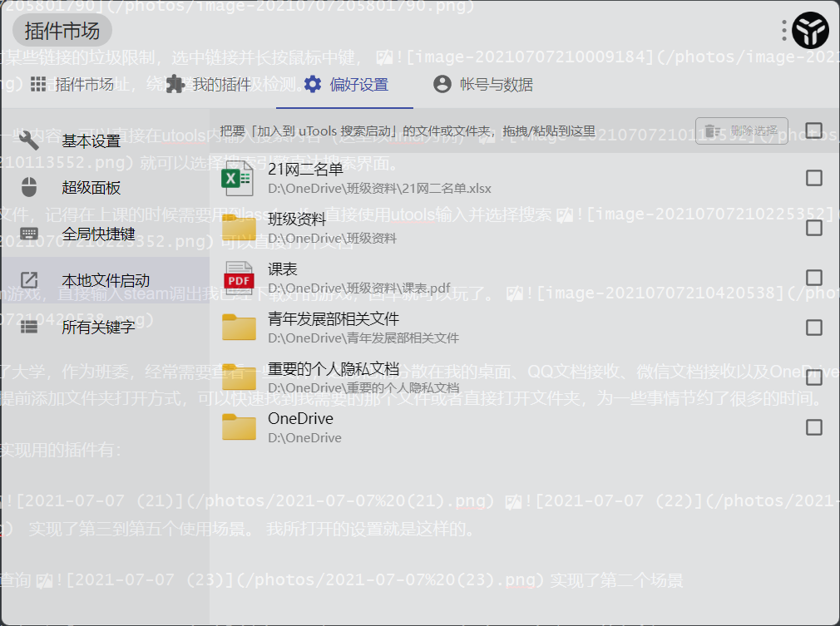The width and height of the screenshot is (840, 626).
Task: Click the 插件市场 title pill
Action: coord(62,32)
